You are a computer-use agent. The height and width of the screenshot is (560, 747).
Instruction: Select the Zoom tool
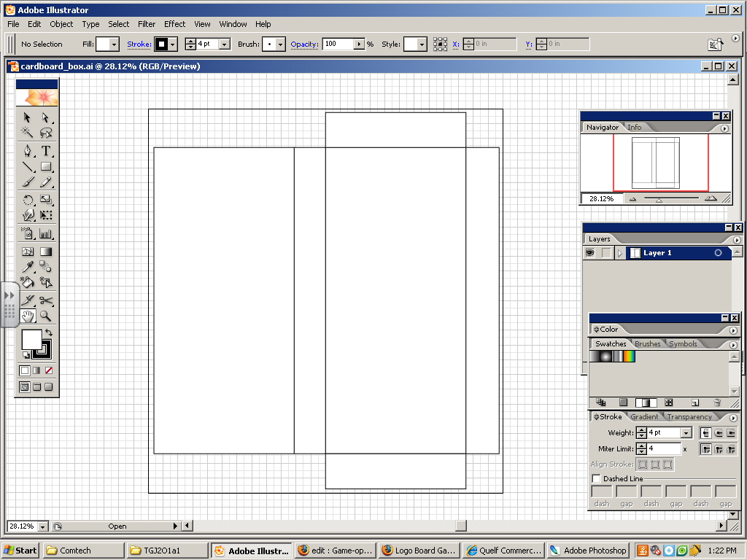[x=45, y=315]
